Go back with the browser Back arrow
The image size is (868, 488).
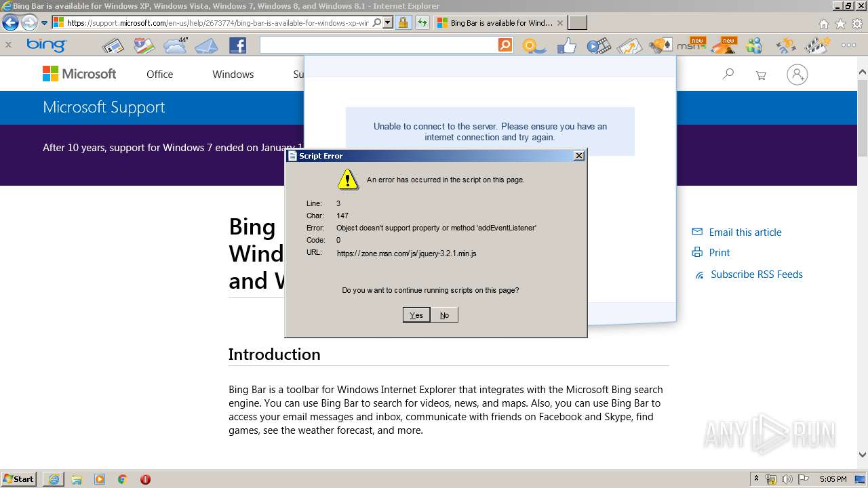tap(10, 23)
